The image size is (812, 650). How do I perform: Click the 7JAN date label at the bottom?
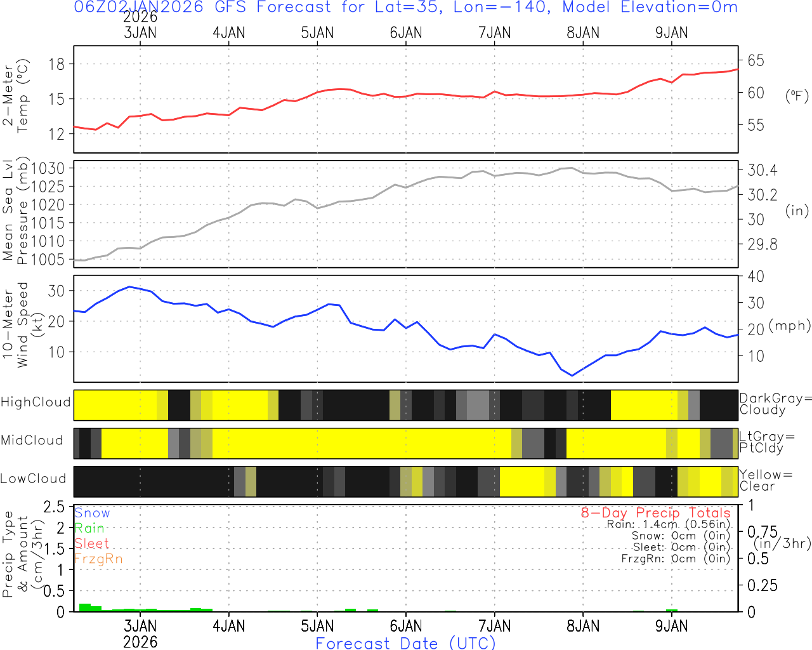tap(494, 627)
